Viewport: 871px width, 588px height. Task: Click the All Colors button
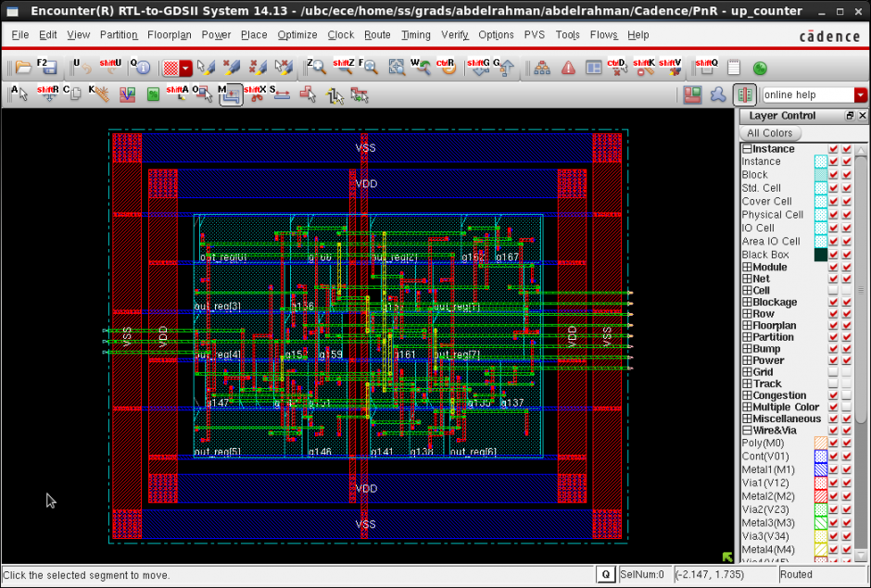click(x=771, y=133)
